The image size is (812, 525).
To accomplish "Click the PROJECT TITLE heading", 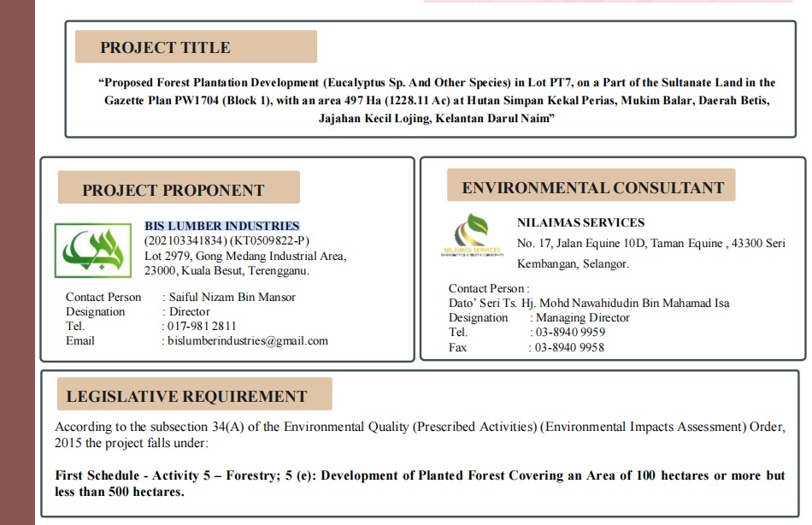I will pos(165,47).
